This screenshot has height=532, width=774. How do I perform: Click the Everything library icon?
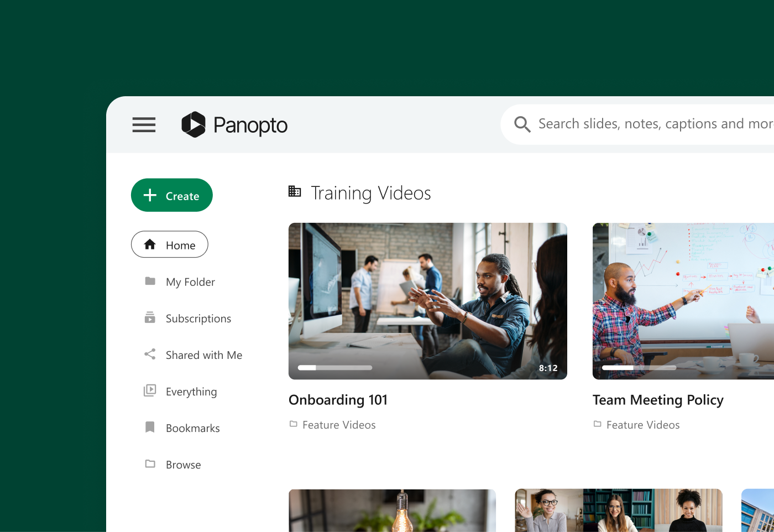pos(150,391)
